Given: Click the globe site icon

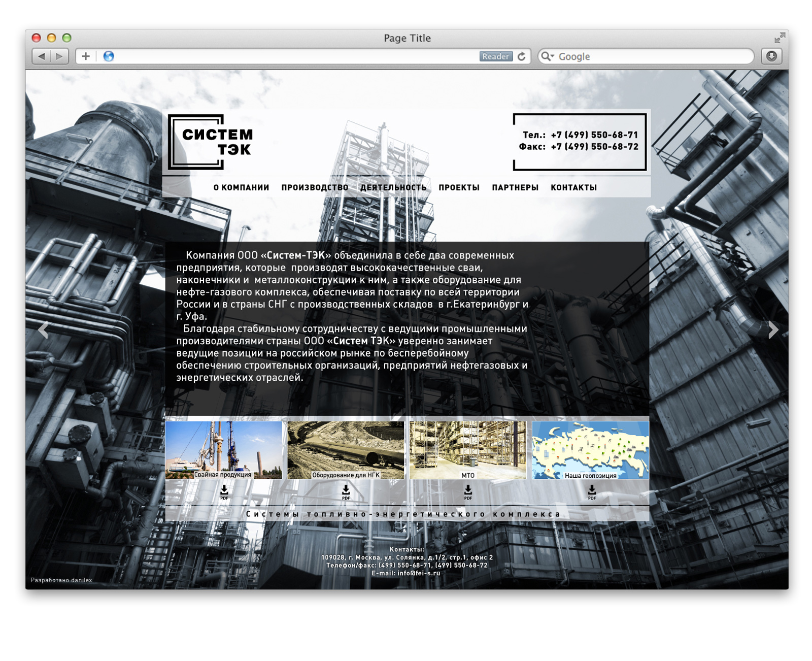Looking at the screenshot, I should (x=109, y=56).
